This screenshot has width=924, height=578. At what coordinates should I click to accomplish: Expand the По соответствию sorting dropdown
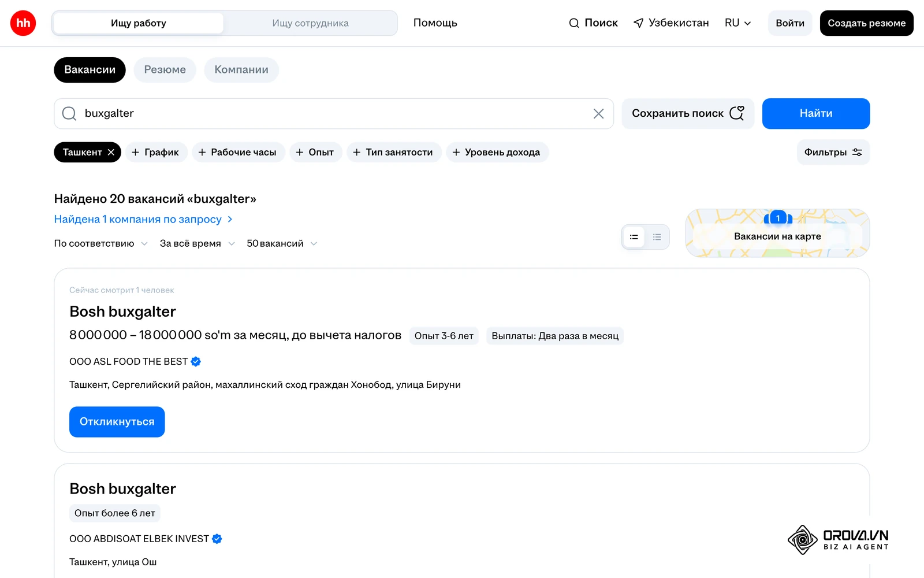point(101,243)
